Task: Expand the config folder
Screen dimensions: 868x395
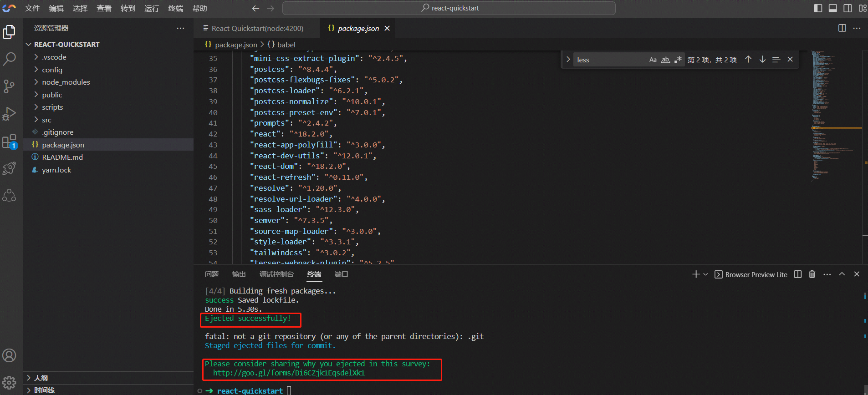Action: pos(108,70)
